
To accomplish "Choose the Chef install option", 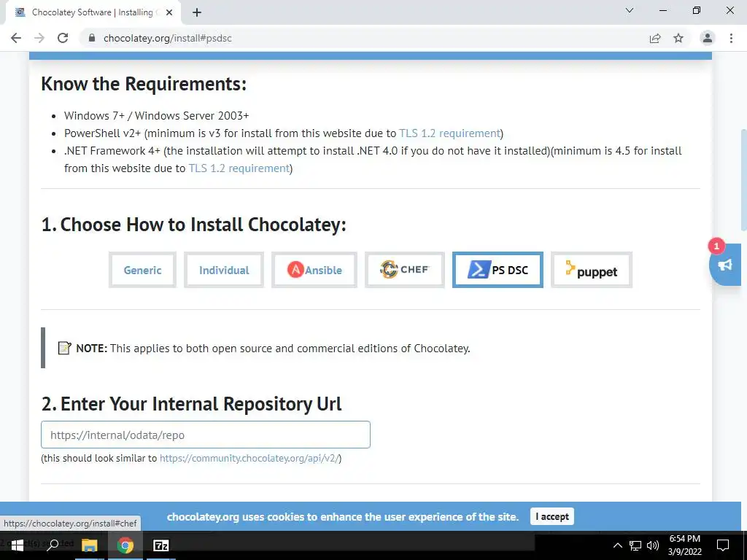I will pyautogui.click(x=405, y=270).
